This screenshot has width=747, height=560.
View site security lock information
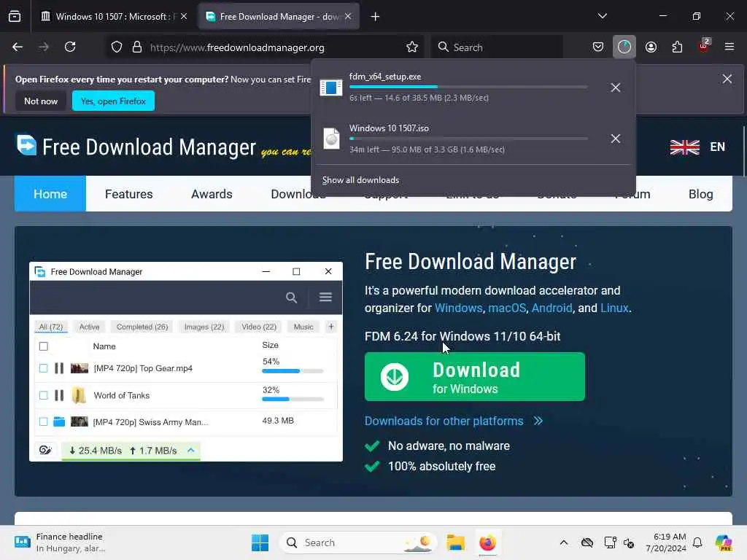[137, 47]
